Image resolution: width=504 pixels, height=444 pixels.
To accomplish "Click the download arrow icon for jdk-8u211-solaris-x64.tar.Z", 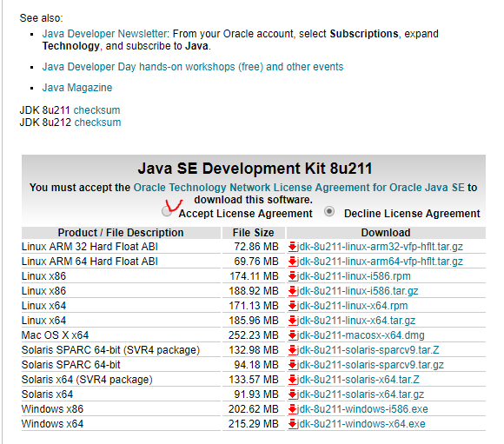I will (x=292, y=380).
